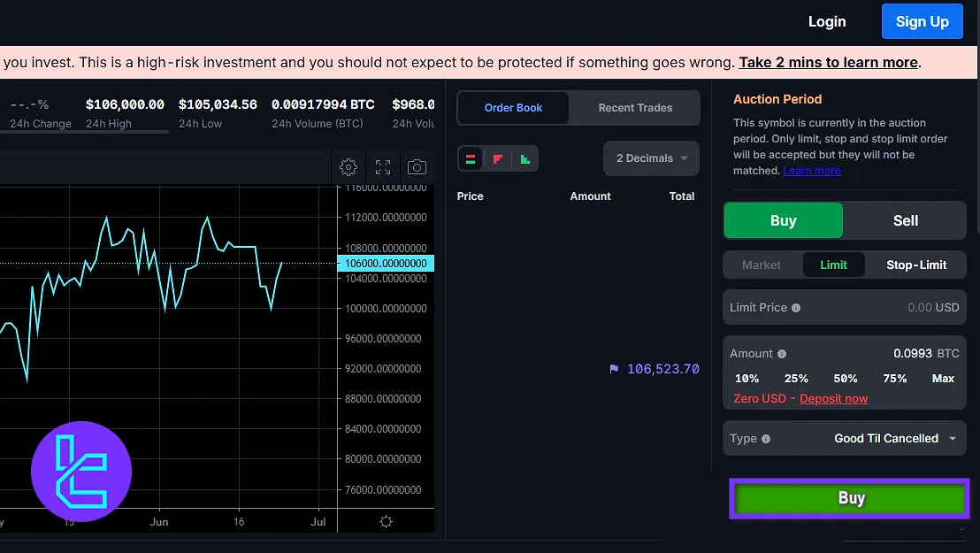The image size is (980, 553).
Task: Take chart snapshot with camera icon
Action: point(417,167)
